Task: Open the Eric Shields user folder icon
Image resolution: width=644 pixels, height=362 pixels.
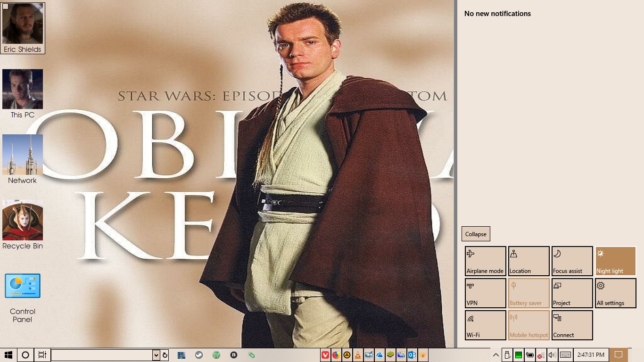Action: [x=23, y=28]
